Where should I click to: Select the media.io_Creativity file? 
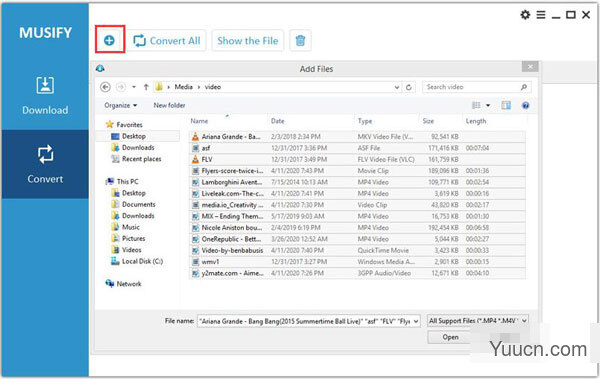pyautogui.click(x=357, y=205)
